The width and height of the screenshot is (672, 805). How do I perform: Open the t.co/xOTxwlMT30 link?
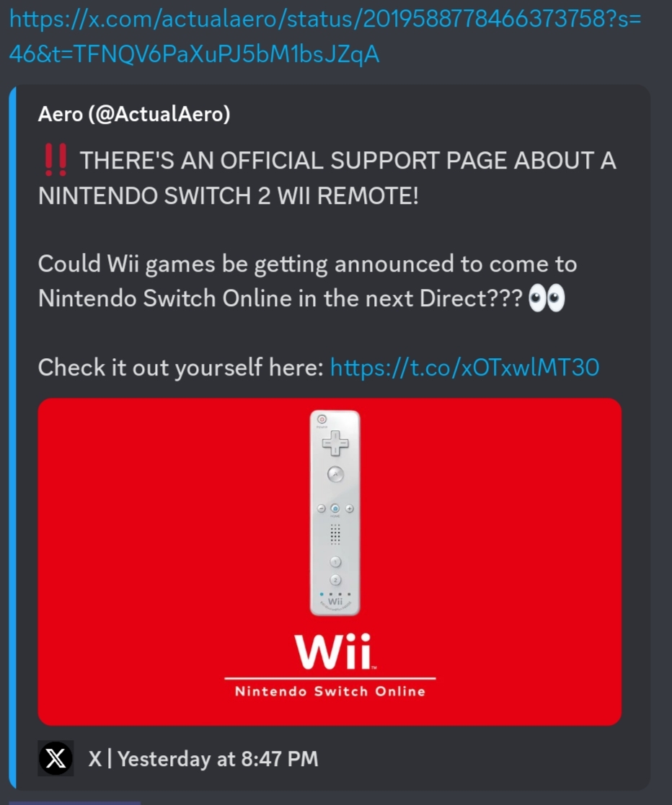pyautogui.click(x=464, y=368)
